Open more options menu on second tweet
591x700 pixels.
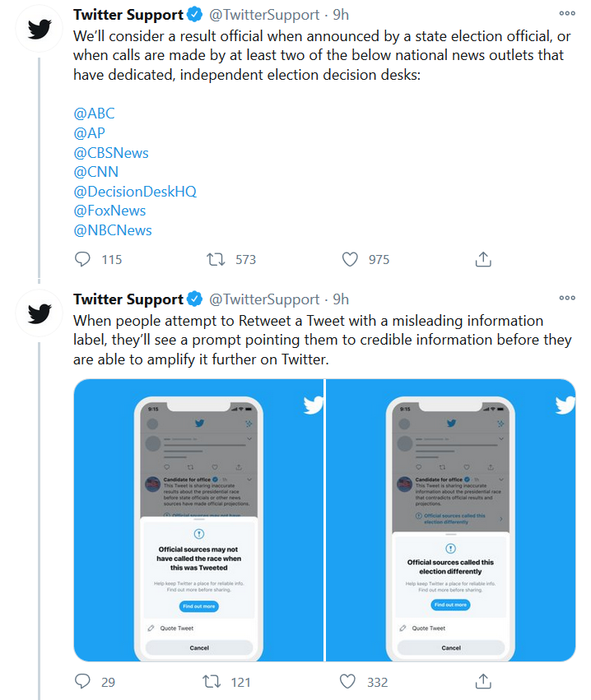567,299
